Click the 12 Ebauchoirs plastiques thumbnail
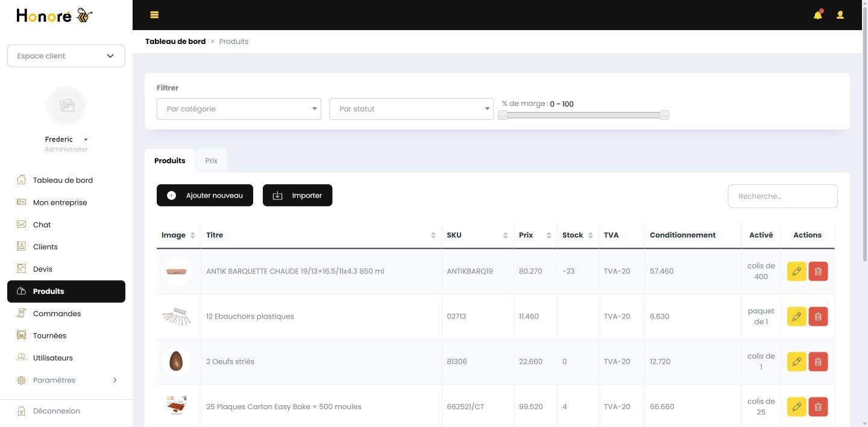 point(176,316)
